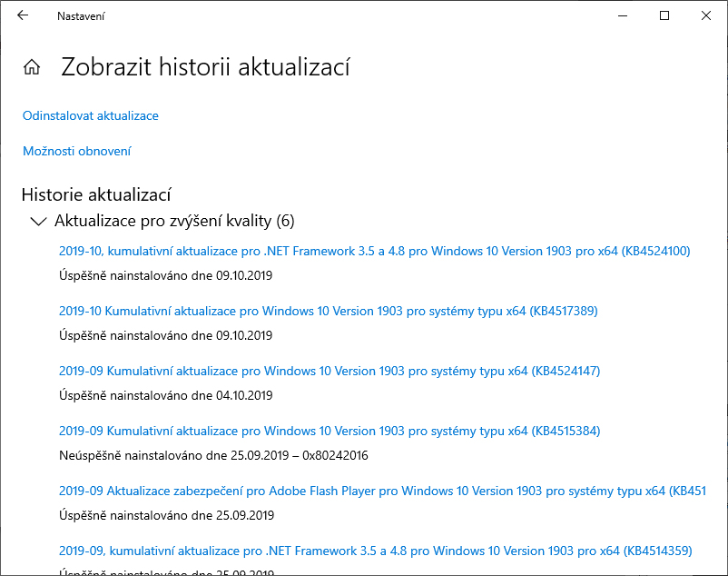728x576 pixels.
Task: Click the Zobrazit historii aktualizací page title
Action: point(205,67)
